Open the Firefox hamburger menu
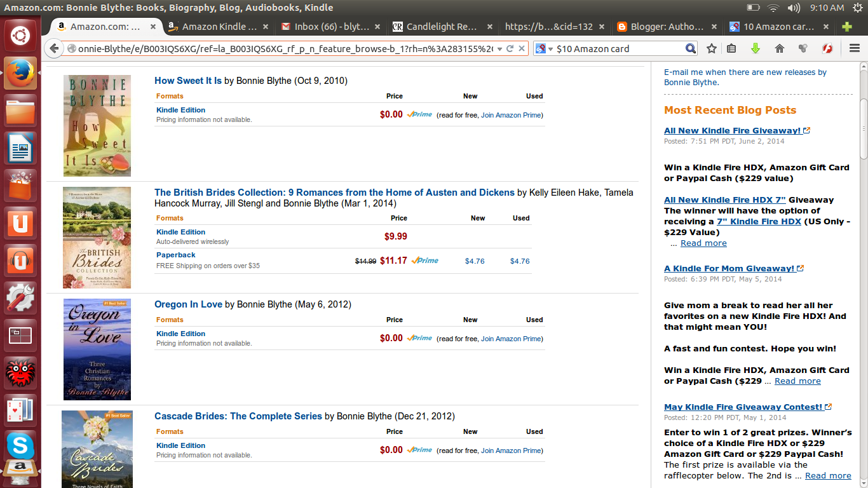Viewport: 868px width, 488px height. [855, 49]
